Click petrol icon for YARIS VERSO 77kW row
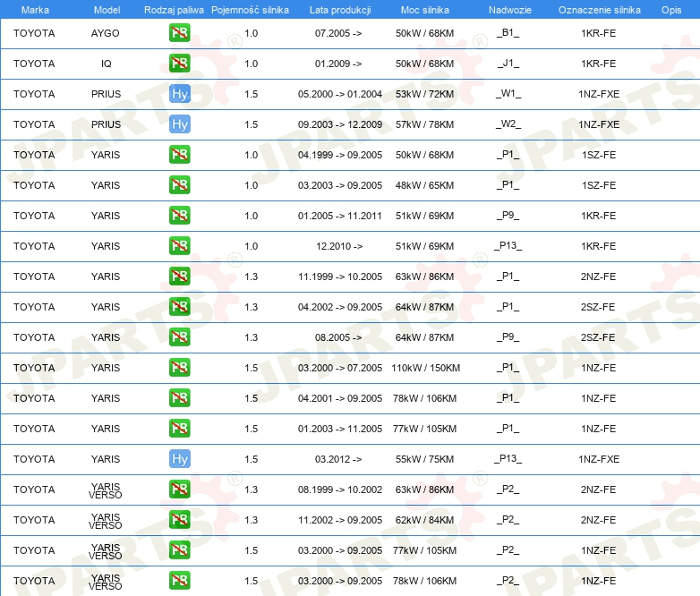 (179, 550)
